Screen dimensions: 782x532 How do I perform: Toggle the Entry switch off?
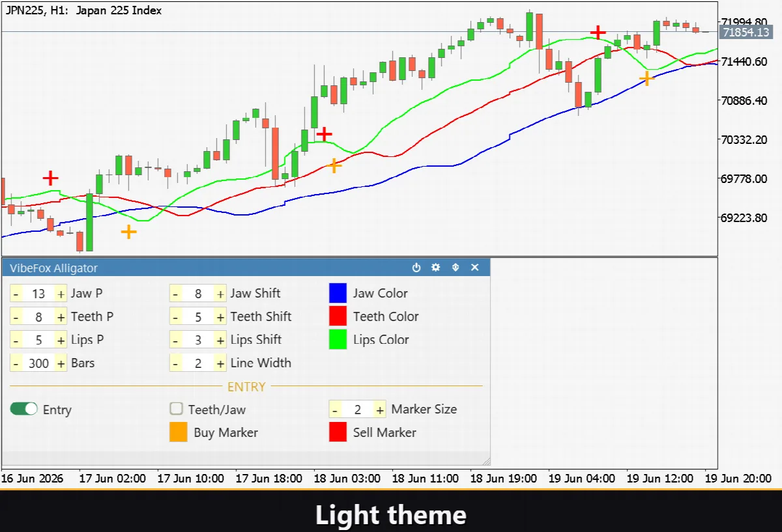click(24, 409)
